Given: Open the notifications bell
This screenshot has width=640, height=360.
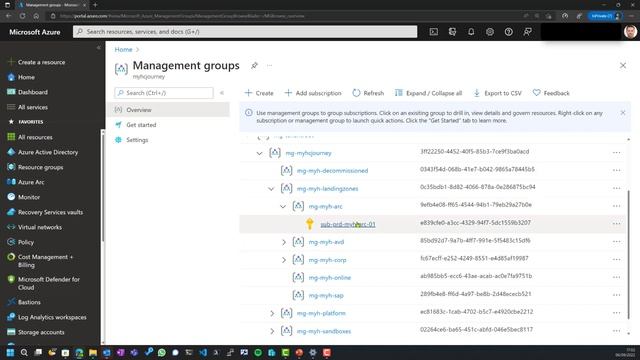Looking at the screenshot, I should [x=471, y=32].
